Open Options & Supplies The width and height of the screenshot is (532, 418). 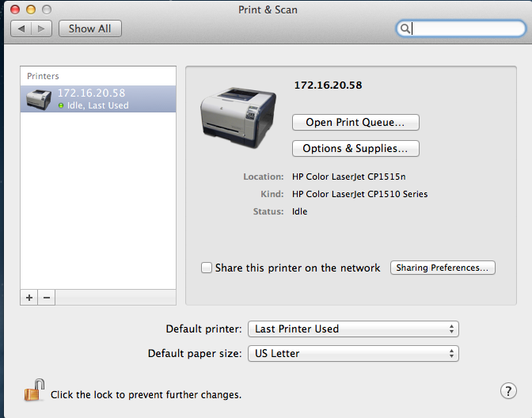pyautogui.click(x=355, y=148)
